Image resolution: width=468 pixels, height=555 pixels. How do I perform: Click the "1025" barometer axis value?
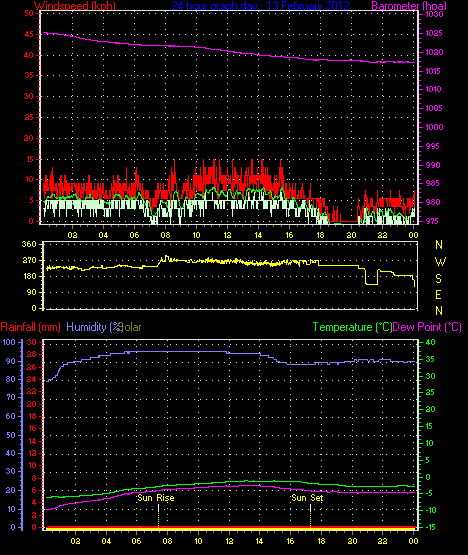[x=434, y=33]
